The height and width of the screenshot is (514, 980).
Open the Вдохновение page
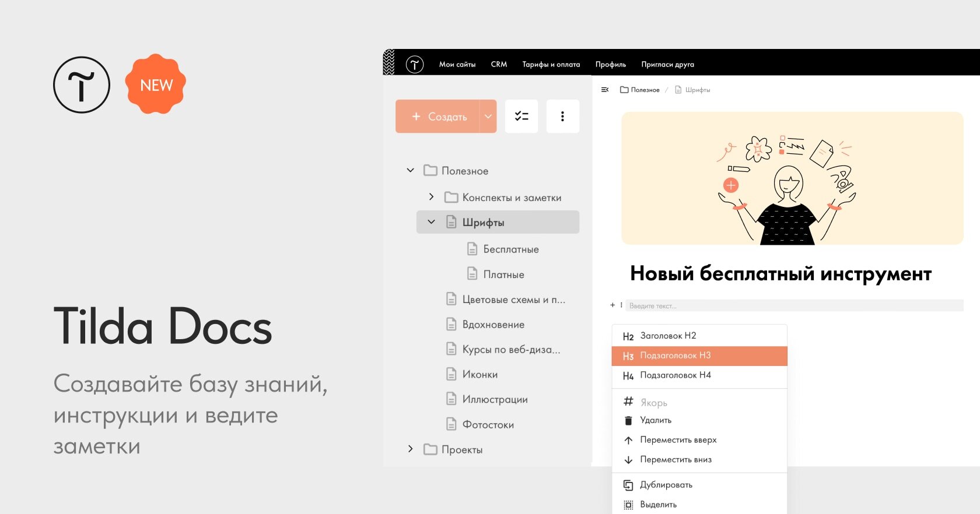click(x=493, y=325)
